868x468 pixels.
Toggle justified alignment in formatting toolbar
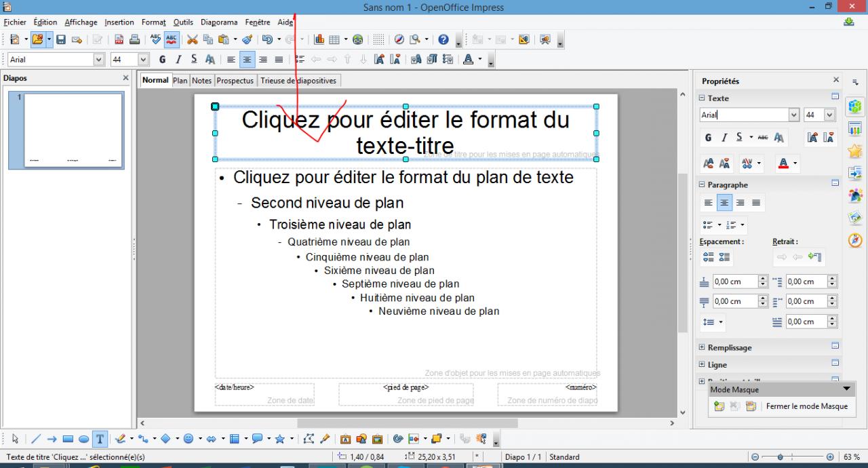coord(278,60)
